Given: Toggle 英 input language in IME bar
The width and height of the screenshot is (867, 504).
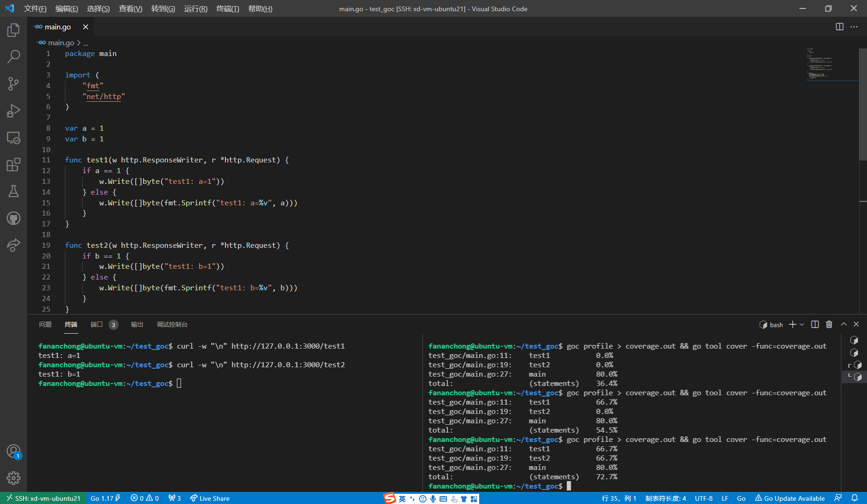Looking at the screenshot, I should (402, 499).
